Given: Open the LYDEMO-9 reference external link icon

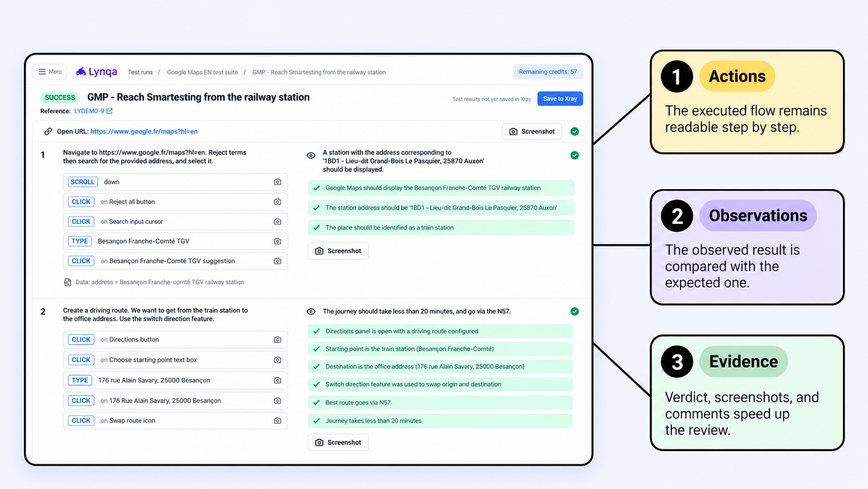Looking at the screenshot, I should [110, 111].
